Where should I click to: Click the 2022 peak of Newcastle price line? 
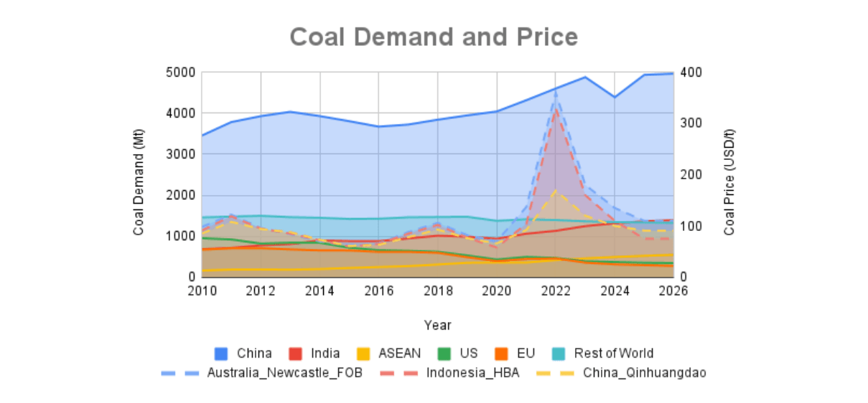coord(555,93)
